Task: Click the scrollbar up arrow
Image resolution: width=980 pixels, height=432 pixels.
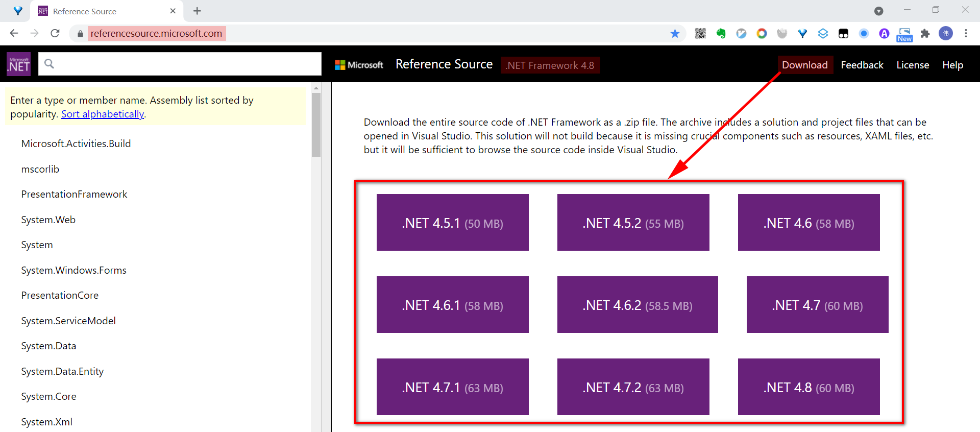Action: 316,87
